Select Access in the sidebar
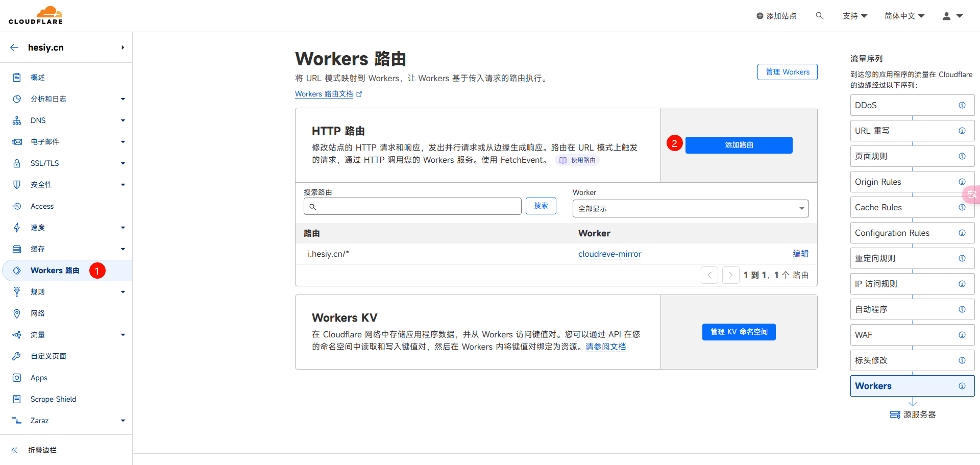980x465 pixels. tap(42, 206)
